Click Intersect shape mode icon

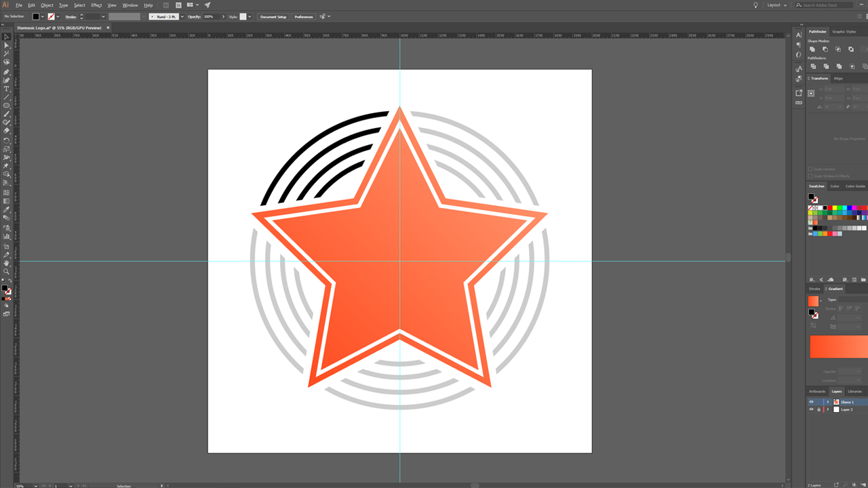point(838,49)
